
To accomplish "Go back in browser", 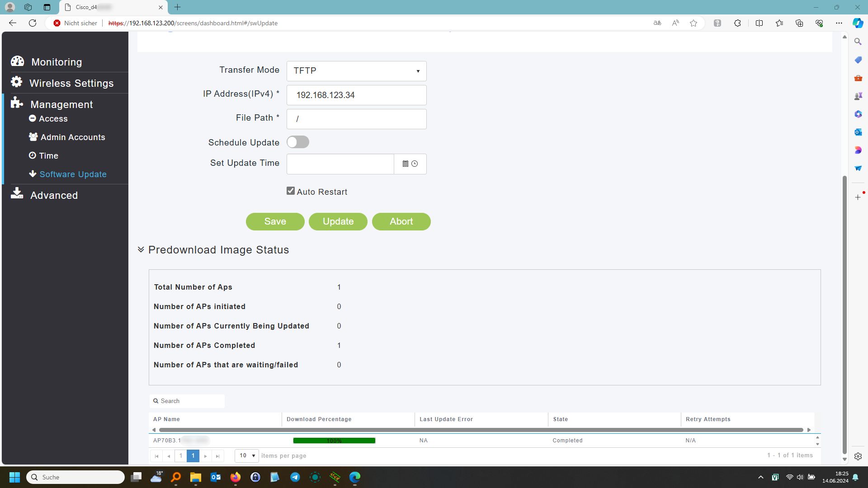I will point(13,23).
